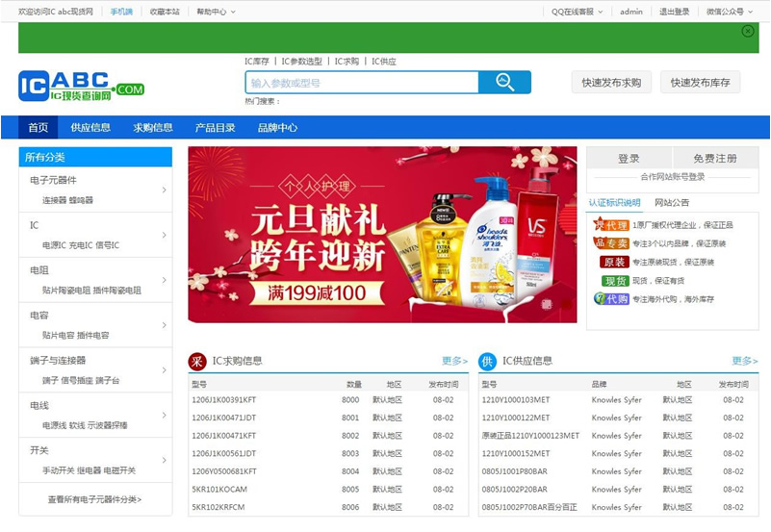Click the 电源IC subcategory link
The image size is (771, 532).
point(54,245)
